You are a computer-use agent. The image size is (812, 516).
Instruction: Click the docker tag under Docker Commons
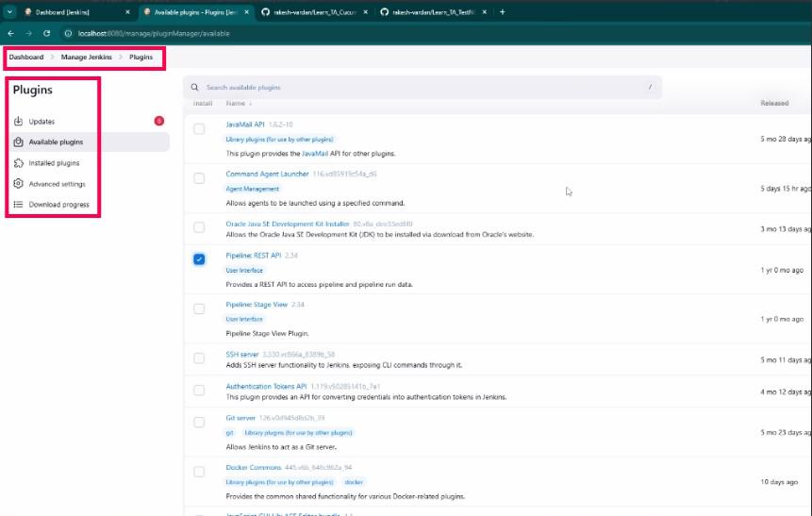click(354, 482)
